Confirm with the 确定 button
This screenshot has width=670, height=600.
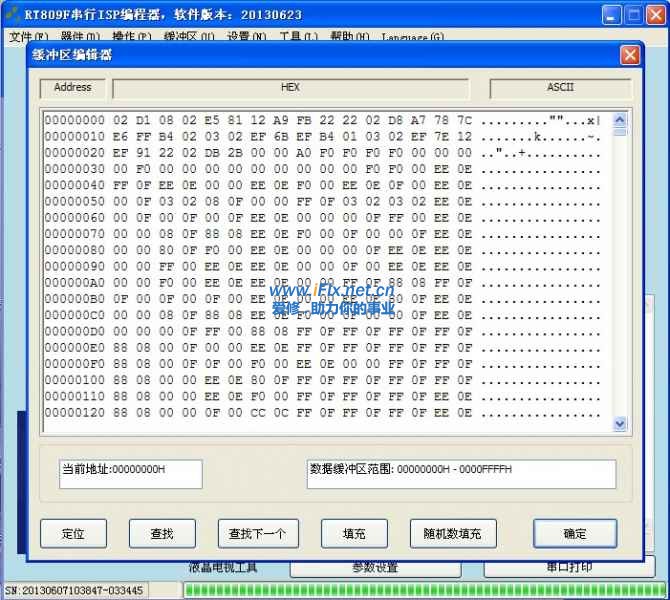coord(575,534)
